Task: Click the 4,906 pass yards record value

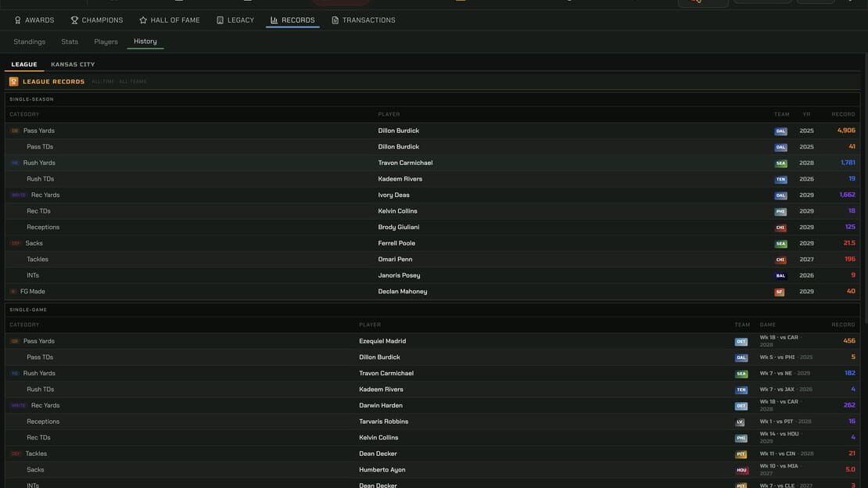Action: pos(846,131)
